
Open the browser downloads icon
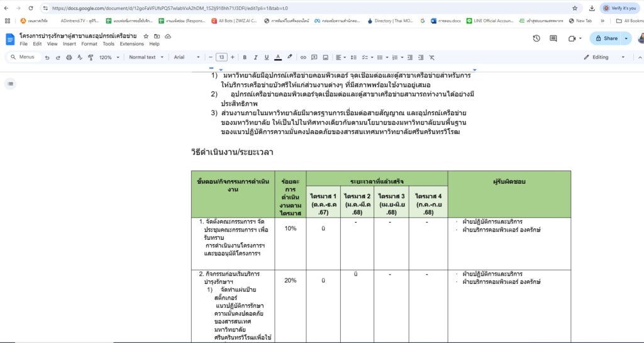pos(592,8)
